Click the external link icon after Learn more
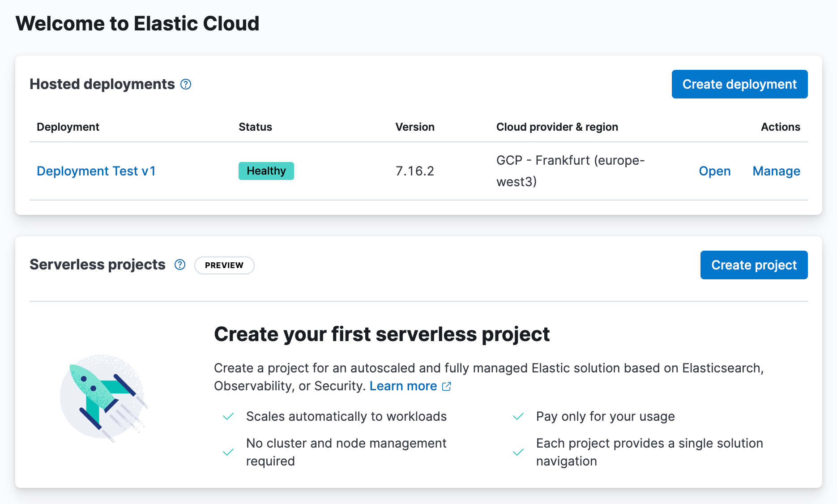The height and width of the screenshot is (504, 837). click(x=447, y=386)
